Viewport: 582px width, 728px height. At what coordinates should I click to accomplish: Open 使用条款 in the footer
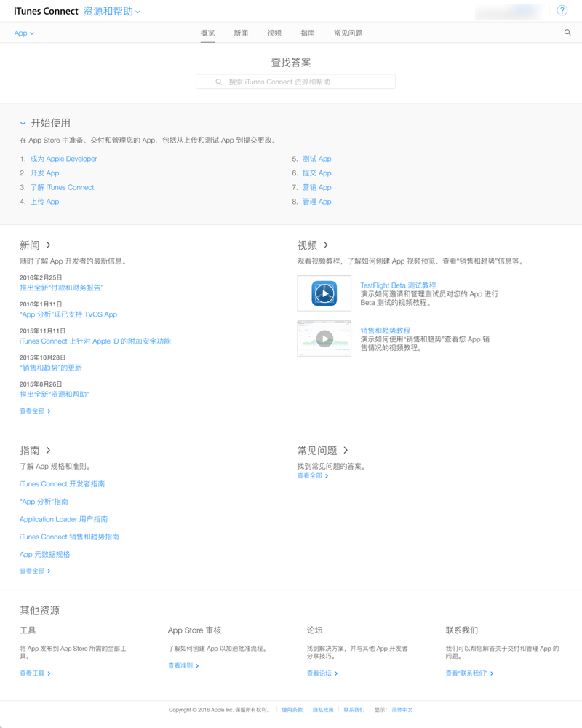click(292, 710)
